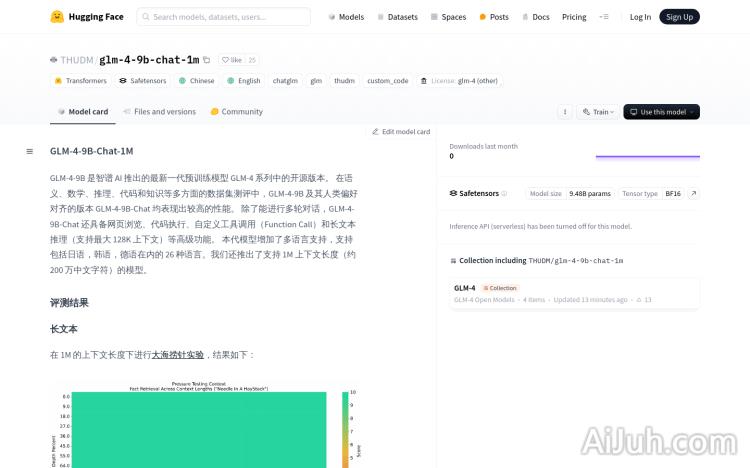The width and height of the screenshot is (750, 468).
Task: Switch to Files and versions tab
Action: (159, 112)
